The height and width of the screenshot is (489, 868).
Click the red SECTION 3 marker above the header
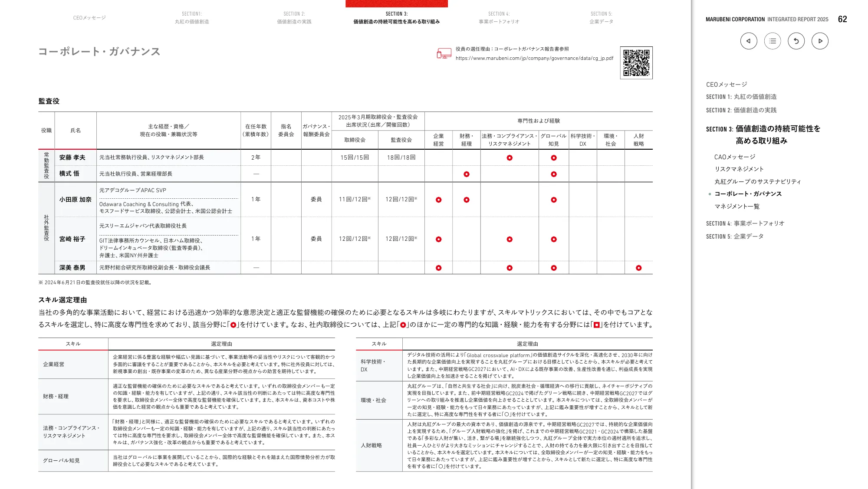[x=395, y=3]
